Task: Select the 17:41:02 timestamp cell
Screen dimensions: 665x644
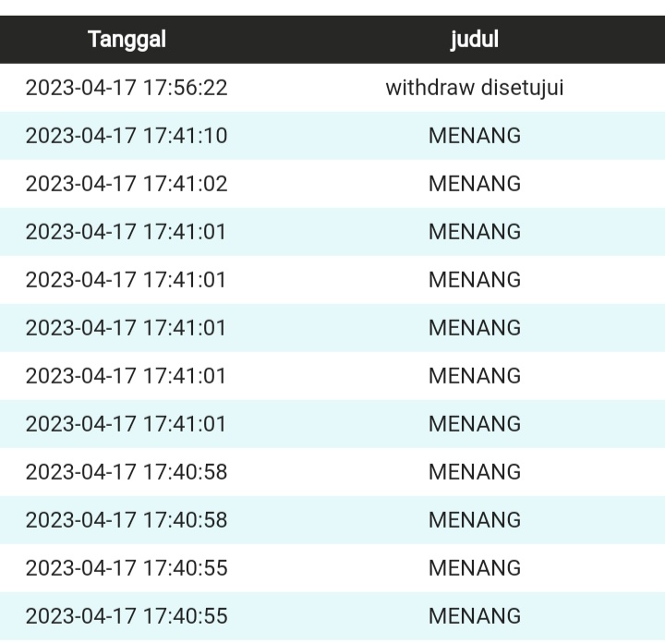Action: coord(127,184)
